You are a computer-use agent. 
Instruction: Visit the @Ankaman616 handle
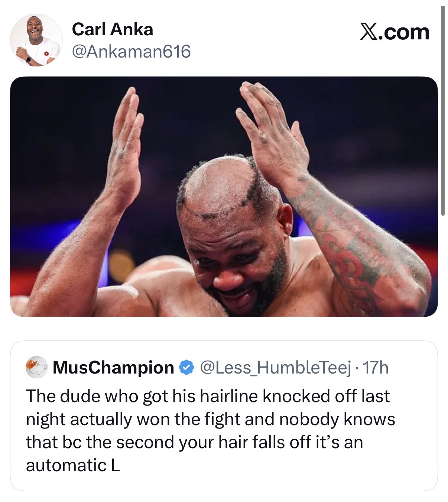(x=131, y=51)
